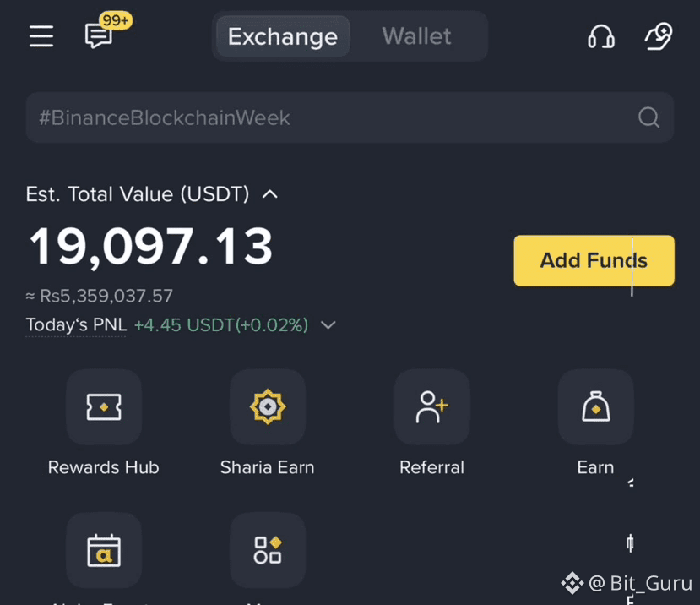The image size is (700, 605).
Task: Open the Earn money bag icon
Action: coord(595,406)
